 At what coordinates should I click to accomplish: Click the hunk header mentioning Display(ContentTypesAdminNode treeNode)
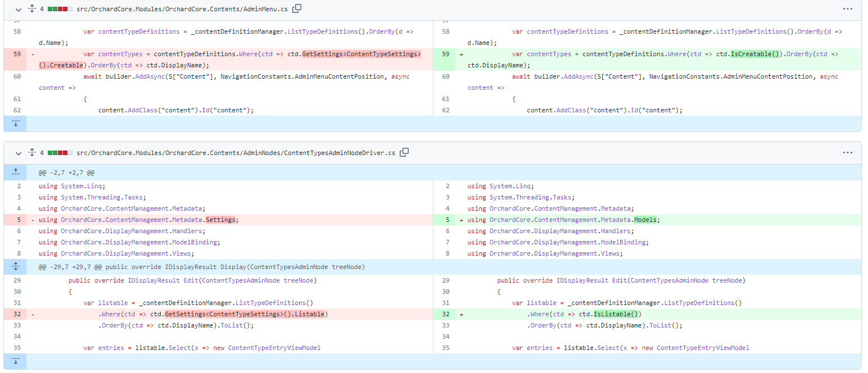[x=202, y=267]
